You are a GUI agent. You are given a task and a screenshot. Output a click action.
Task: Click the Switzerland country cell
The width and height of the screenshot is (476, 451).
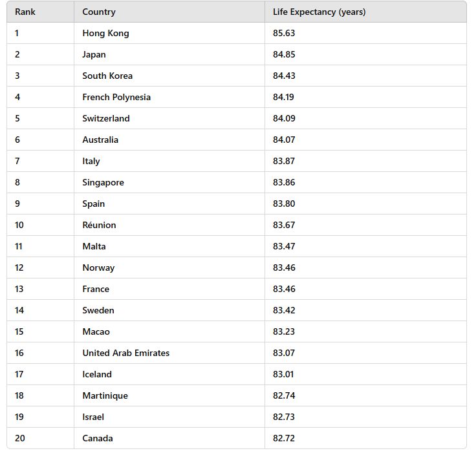[x=106, y=118]
